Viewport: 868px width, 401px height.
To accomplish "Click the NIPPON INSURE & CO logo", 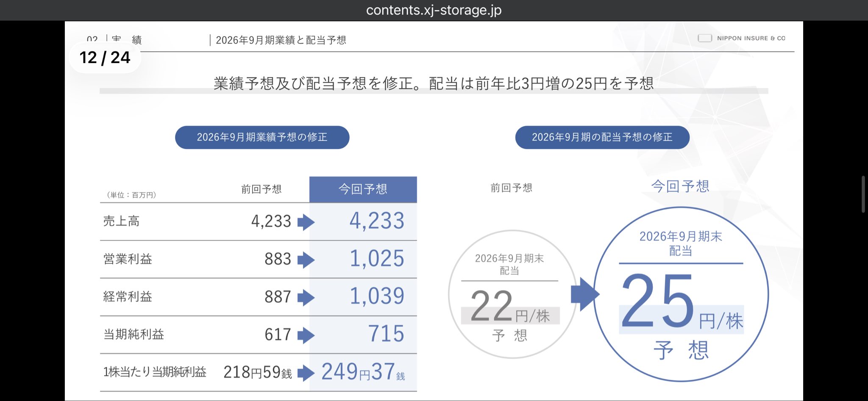I will tap(741, 38).
